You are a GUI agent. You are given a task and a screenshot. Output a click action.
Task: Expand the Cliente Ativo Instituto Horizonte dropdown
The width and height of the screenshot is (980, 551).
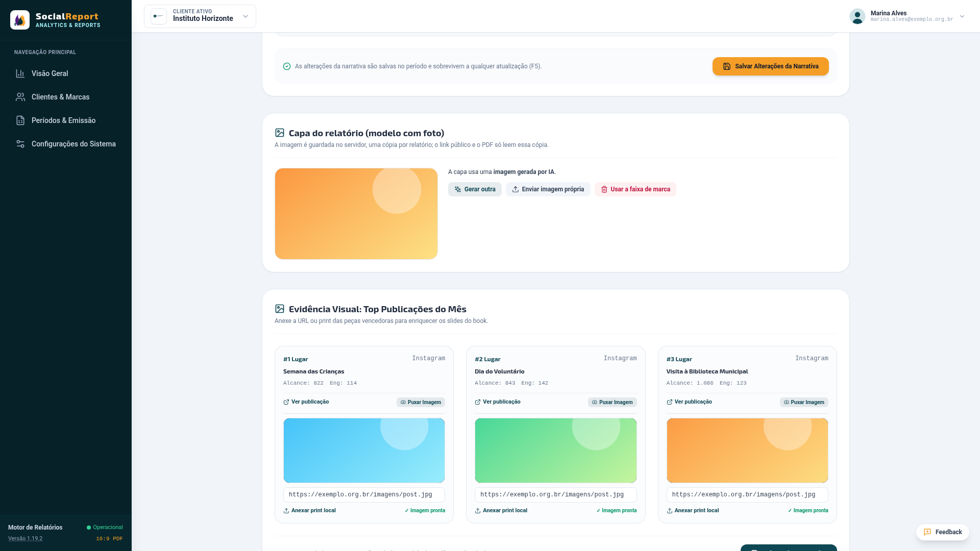coord(200,16)
